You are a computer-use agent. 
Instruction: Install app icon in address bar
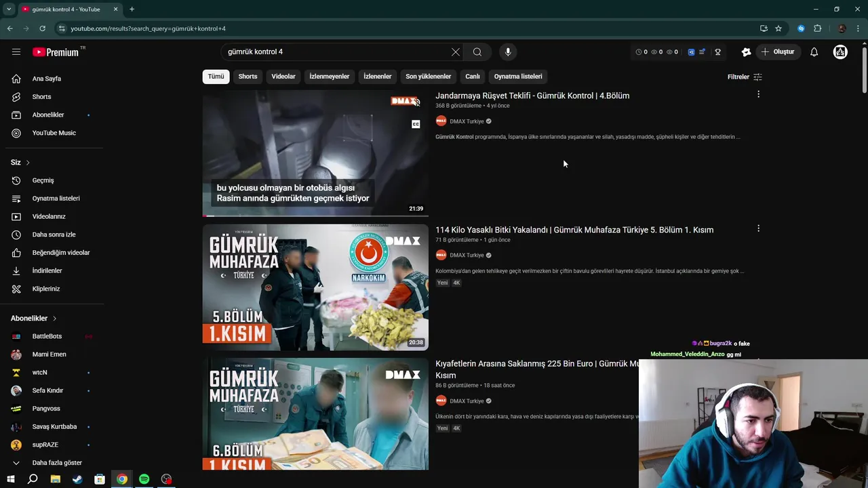tap(764, 28)
